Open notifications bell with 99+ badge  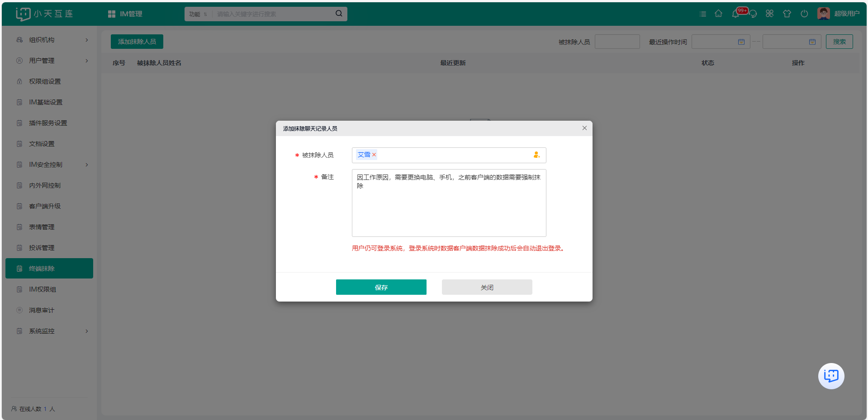pos(736,14)
